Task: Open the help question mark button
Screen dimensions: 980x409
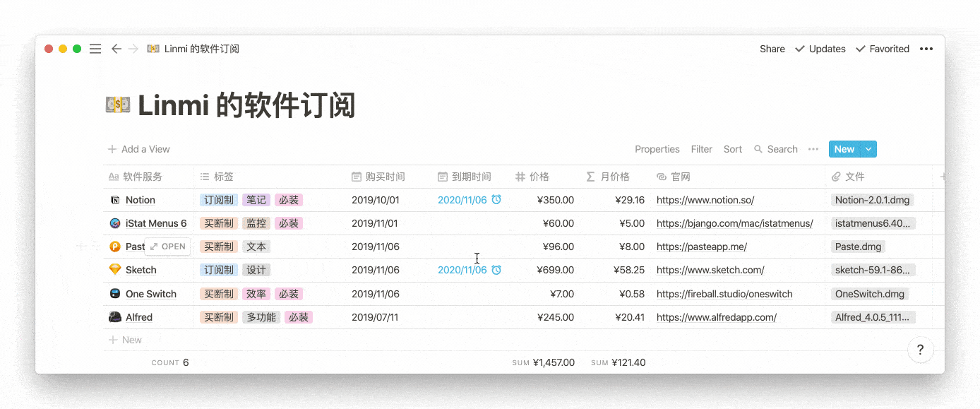Action: (x=921, y=350)
